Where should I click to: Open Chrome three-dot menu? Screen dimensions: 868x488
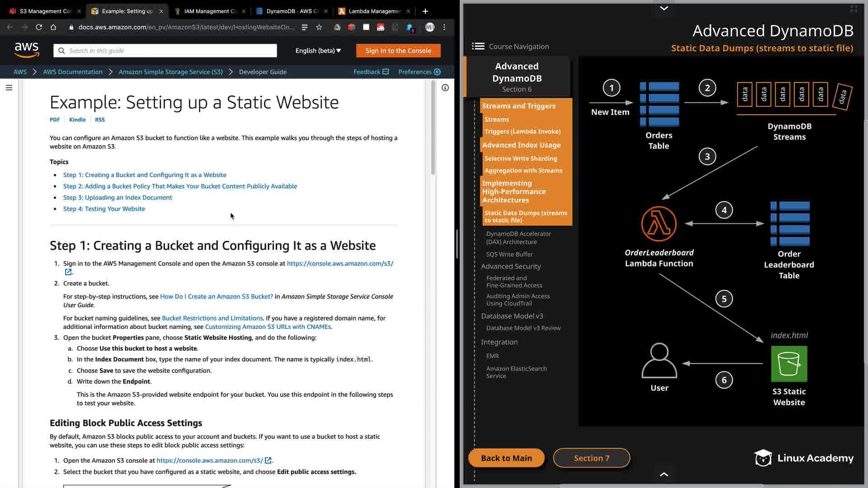click(444, 27)
